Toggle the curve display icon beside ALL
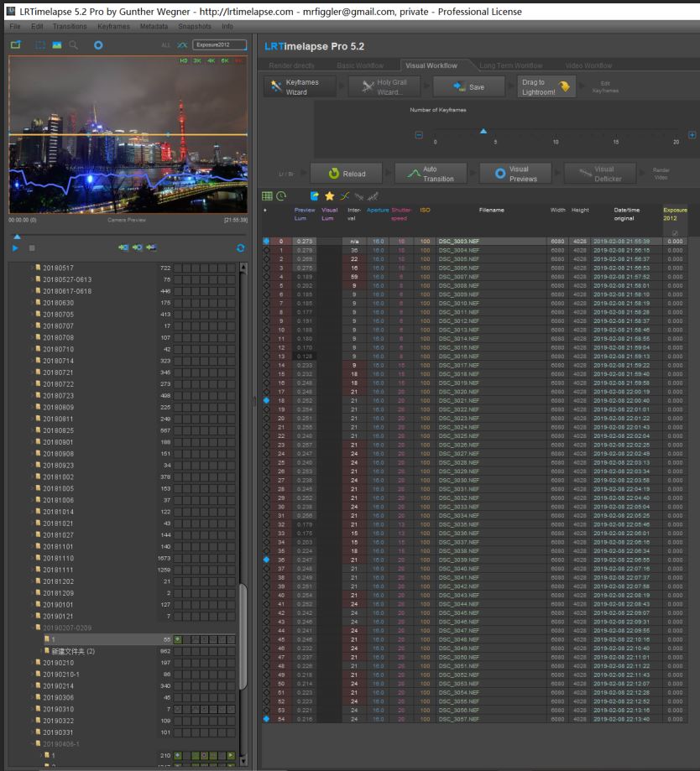The image size is (700, 771). [182, 45]
